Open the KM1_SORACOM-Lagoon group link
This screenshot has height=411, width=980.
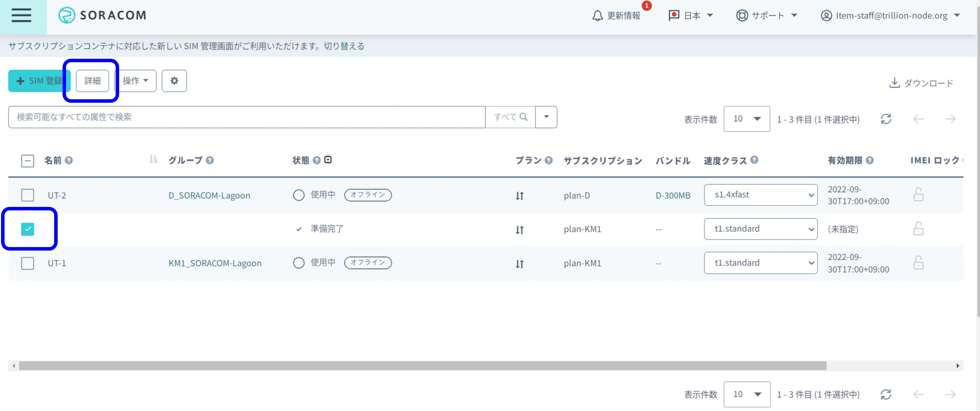[215, 263]
